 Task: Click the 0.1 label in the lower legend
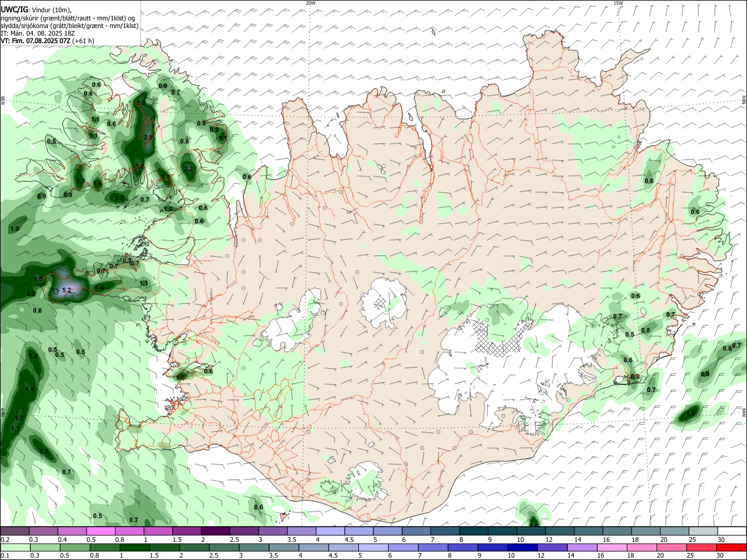tap(5, 555)
